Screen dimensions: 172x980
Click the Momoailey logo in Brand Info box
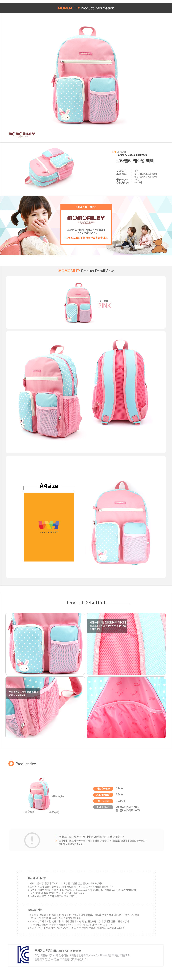click(86, 218)
